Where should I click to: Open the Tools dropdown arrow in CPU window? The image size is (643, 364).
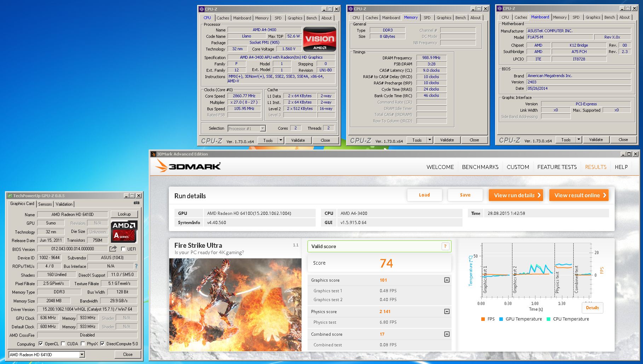[x=281, y=140]
